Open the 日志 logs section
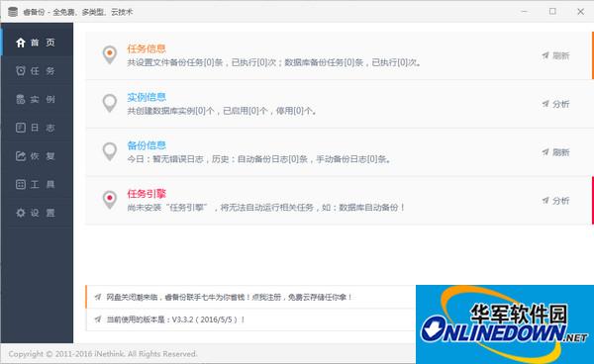The width and height of the screenshot is (594, 364). pos(37,128)
